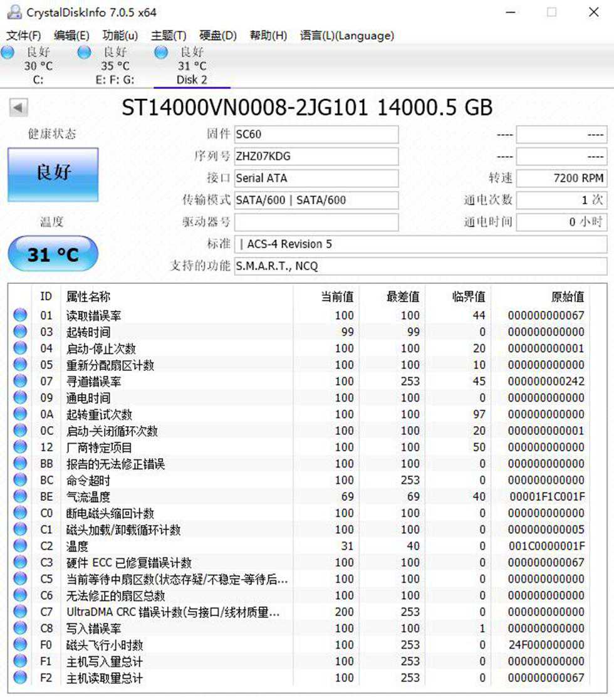Switch to the Disk 2 tab
The width and height of the screenshot is (614, 700).
(x=192, y=80)
